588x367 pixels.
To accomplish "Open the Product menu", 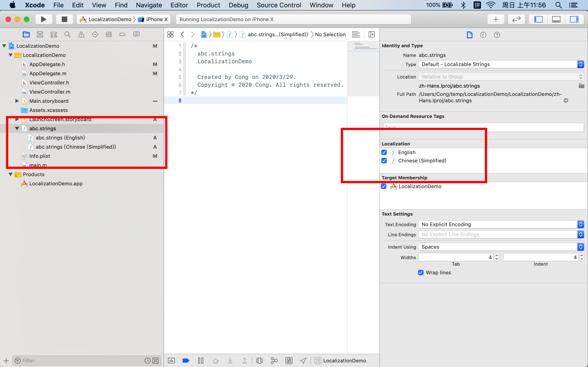I will pyautogui.click(x=208, y=5).
